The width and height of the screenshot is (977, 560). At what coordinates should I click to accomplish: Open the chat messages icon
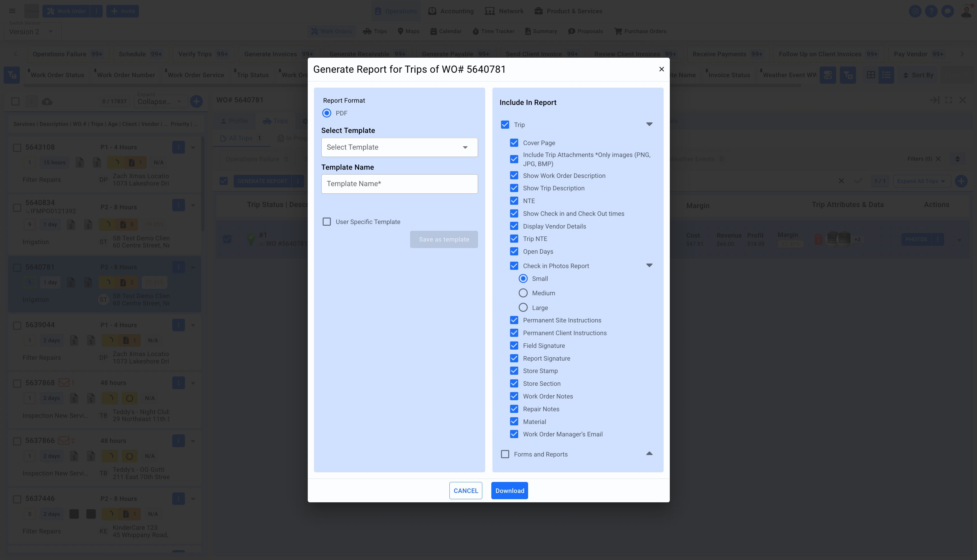click(x=947, y=11)
